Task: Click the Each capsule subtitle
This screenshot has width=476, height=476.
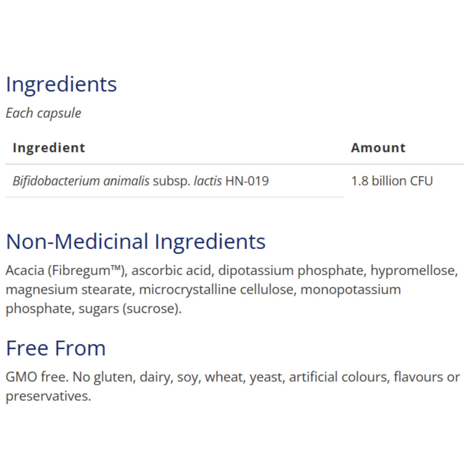Action: [43, 113]
